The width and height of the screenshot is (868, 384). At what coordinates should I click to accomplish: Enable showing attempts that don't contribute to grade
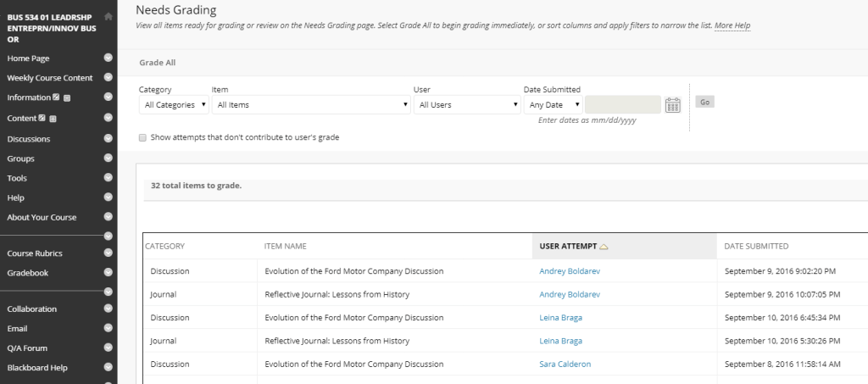[x=142, y=137]
